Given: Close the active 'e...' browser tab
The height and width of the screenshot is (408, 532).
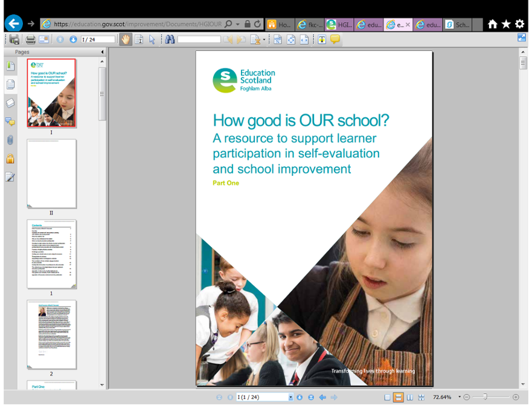Looking at the screenshot, I should [408, 24].
